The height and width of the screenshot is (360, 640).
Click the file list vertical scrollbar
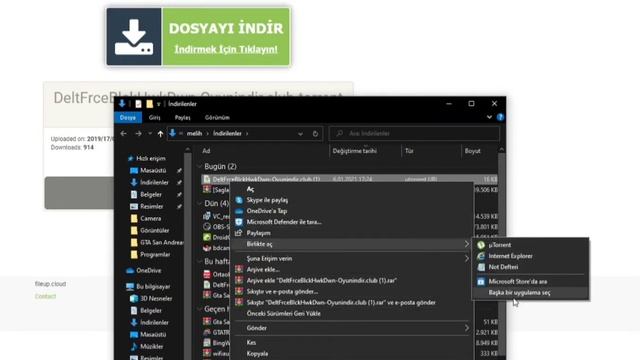click(502, 253)
